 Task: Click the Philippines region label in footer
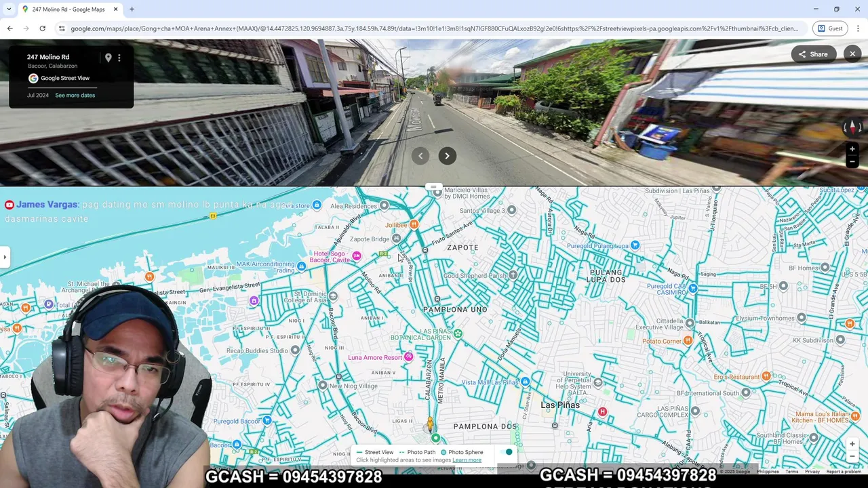768,472
